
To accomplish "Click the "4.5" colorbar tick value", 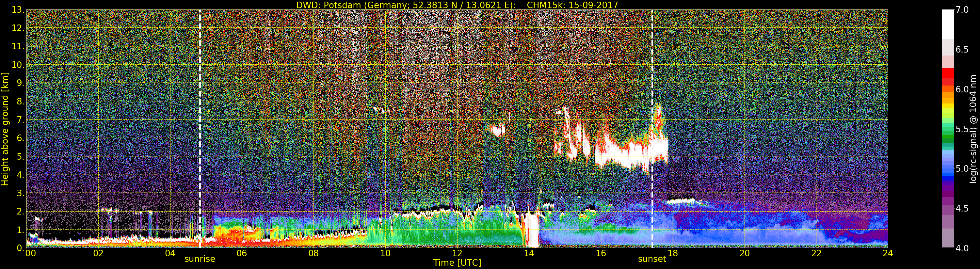I will (962, 209).
